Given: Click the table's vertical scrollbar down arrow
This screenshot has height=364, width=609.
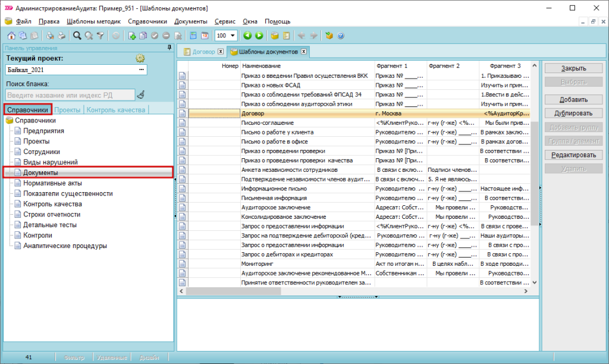Looking at the screenshot, I should pos(535,283).
